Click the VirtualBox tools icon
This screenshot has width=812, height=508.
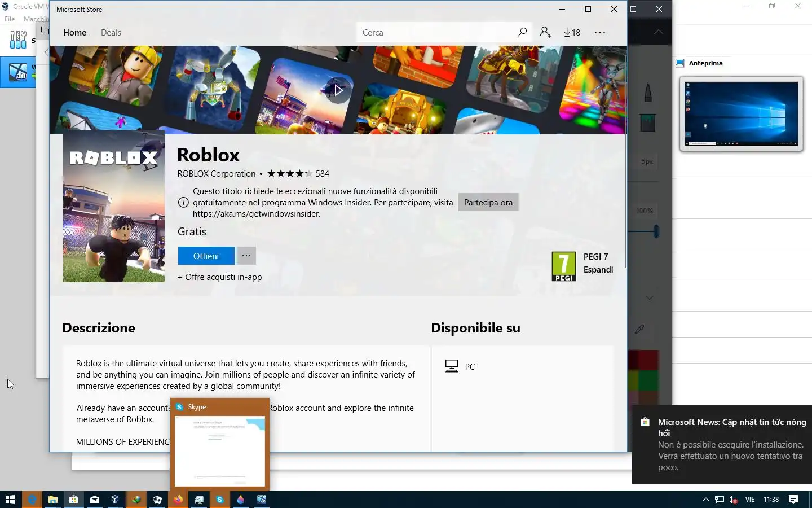point(18,40)
